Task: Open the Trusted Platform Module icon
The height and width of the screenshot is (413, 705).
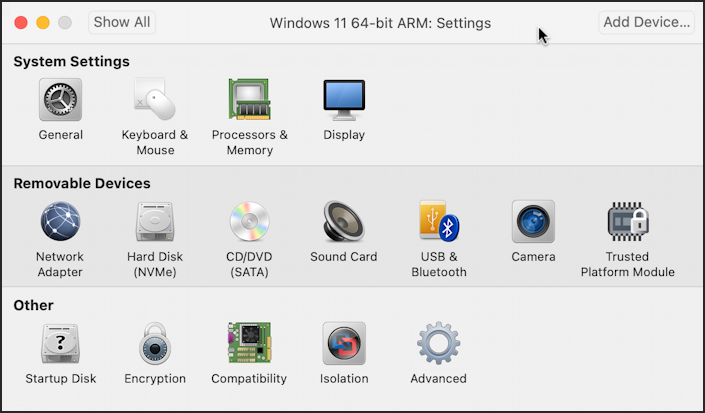Action: tap(628, 222)
